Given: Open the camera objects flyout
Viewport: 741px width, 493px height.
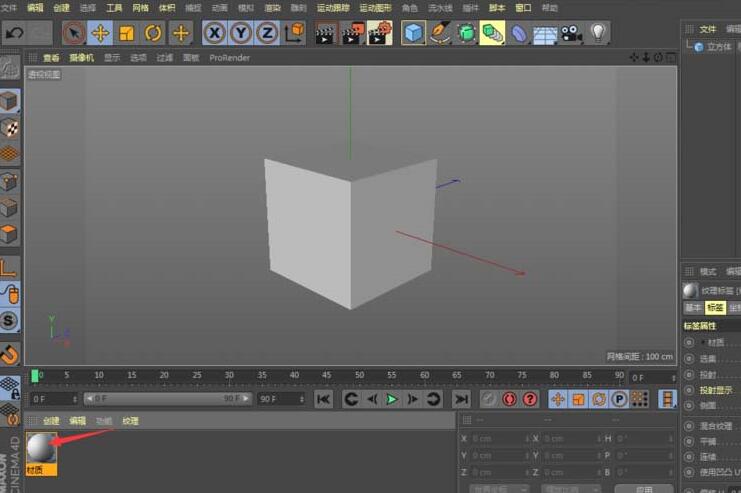Looking at the screenshot, I should coord(571,33).
